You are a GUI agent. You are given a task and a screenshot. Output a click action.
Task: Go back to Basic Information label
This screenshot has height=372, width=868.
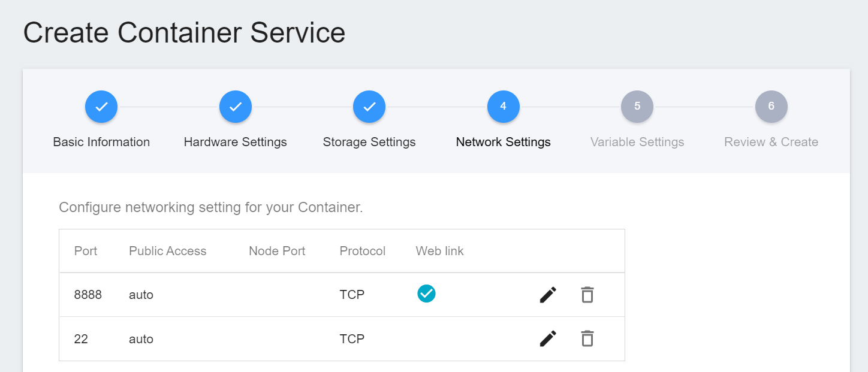(101, 142)
